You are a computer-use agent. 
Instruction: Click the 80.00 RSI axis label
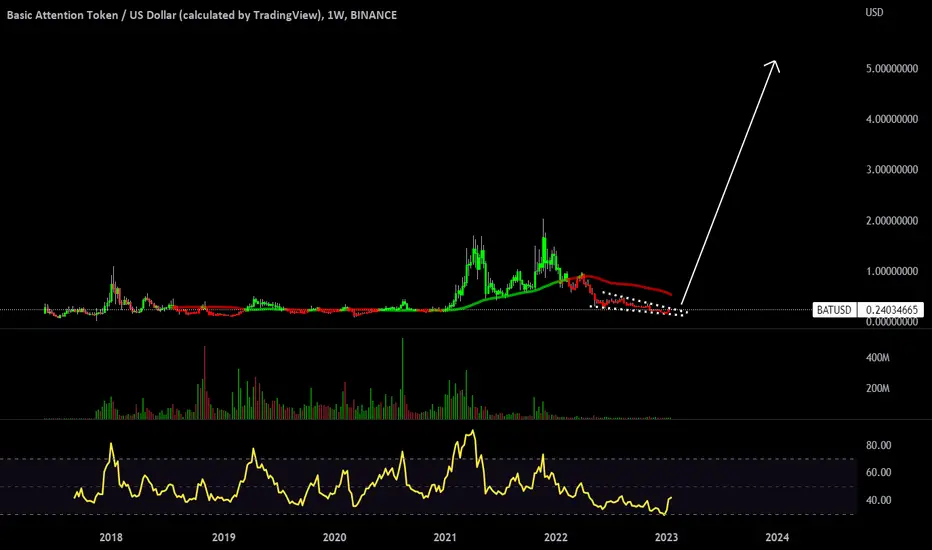(x=879, y=445)
